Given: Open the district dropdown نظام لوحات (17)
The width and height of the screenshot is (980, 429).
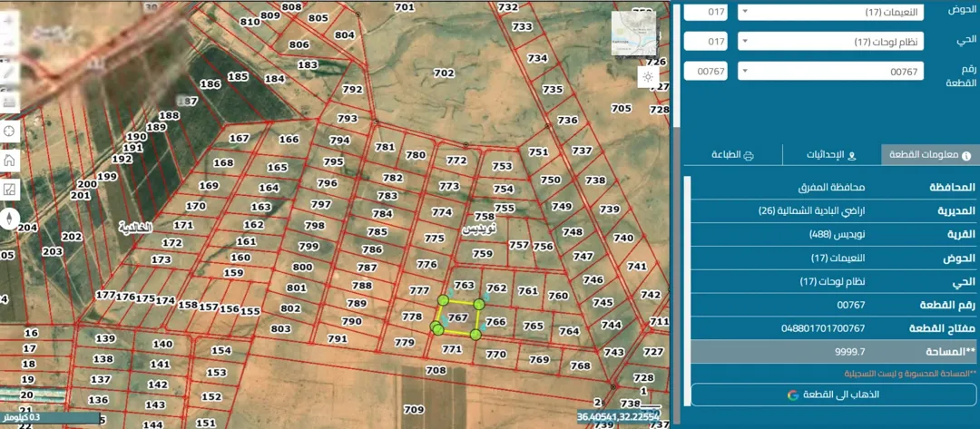Looking at the screenshot, I should pyautogui.click(x=831, y=42).
